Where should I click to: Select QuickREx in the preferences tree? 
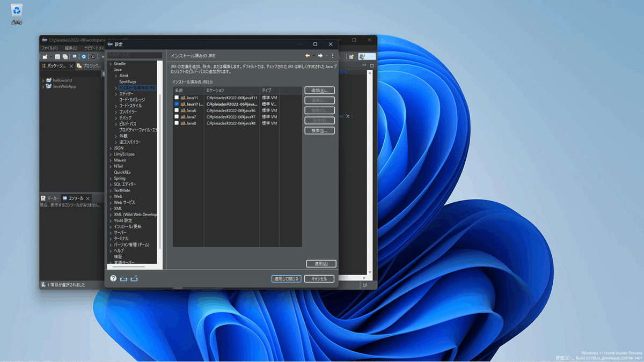[123, 172]
